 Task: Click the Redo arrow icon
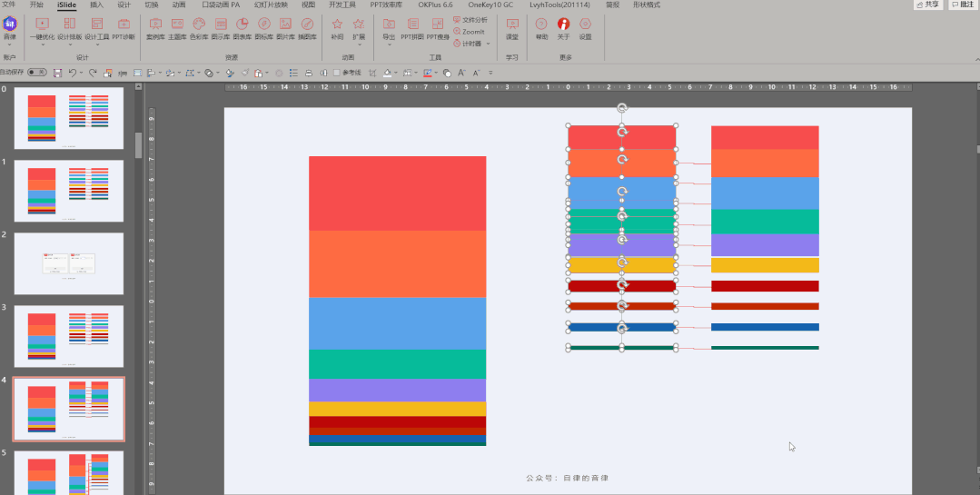pos(93,74)
